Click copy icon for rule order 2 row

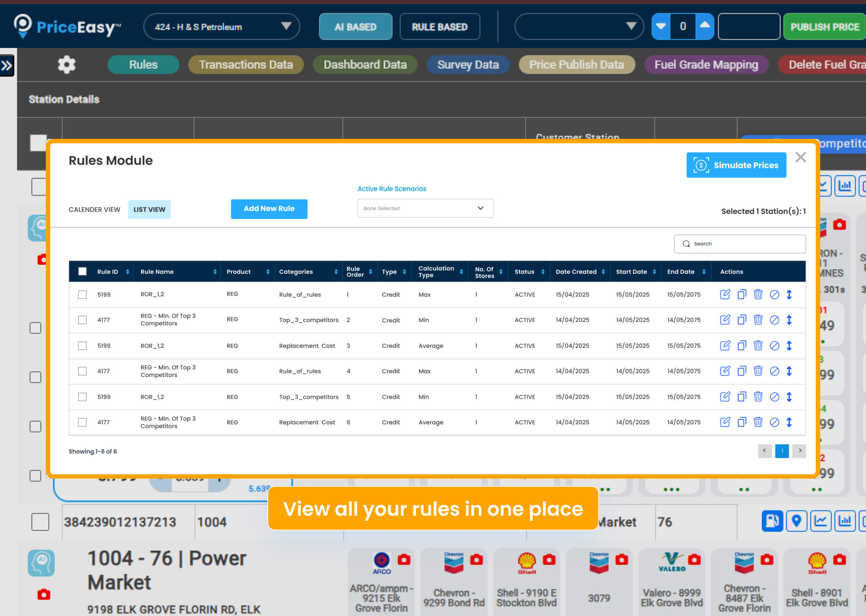741,320
